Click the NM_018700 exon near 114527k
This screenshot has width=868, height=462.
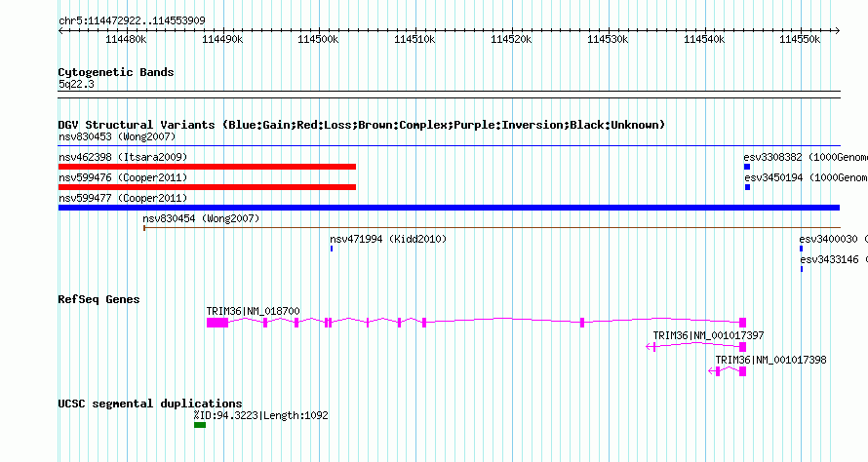click(582, 323)
